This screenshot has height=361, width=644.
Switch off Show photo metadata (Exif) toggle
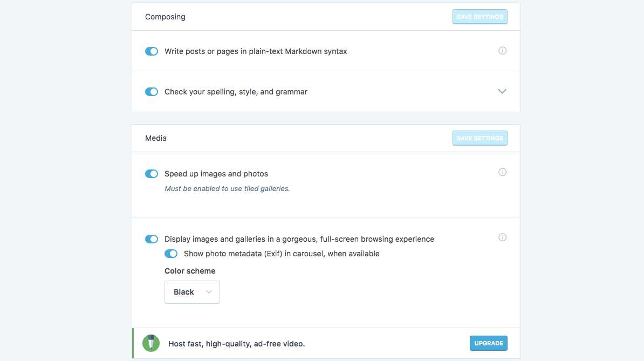click(171, 254)
